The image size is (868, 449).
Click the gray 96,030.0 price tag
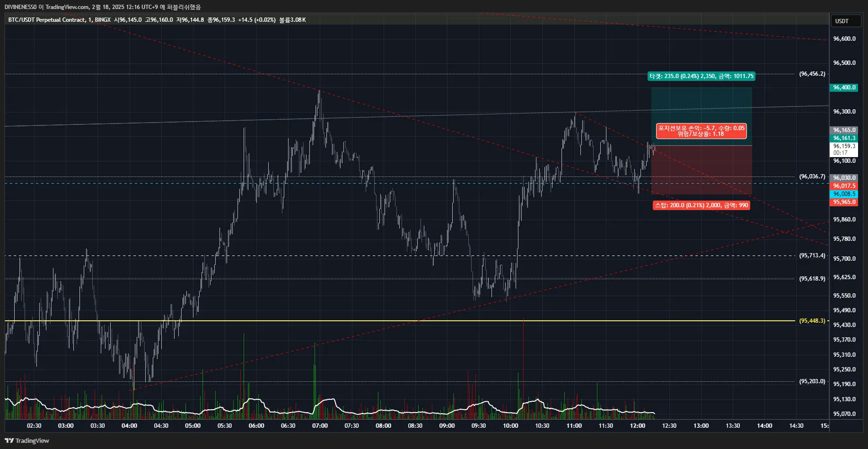(844, 178)
